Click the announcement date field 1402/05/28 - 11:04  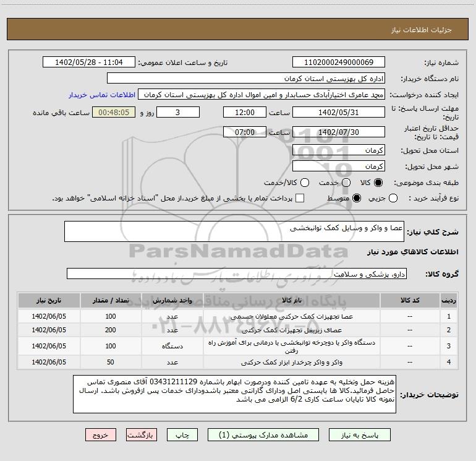[89, 62]
